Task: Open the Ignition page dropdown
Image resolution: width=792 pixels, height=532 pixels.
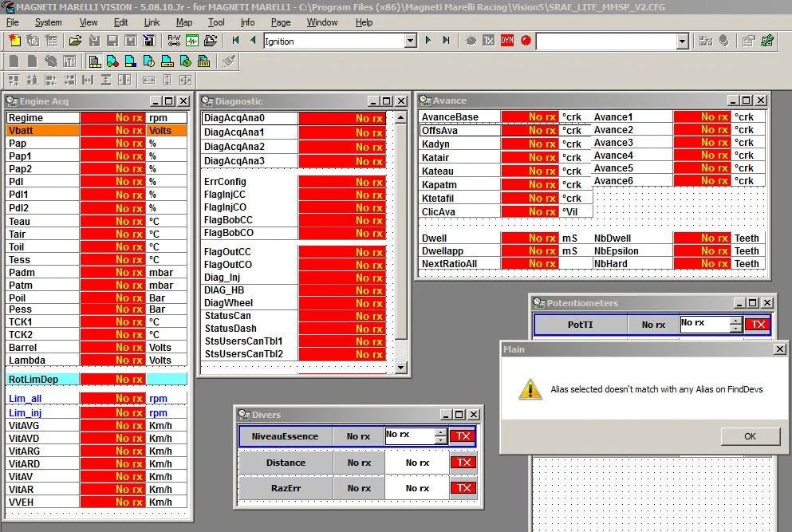Action: [411, 41]
